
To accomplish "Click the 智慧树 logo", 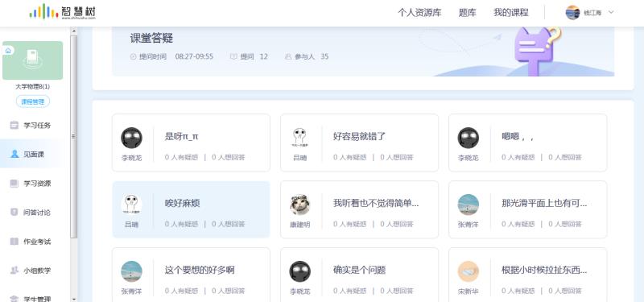I will tap(63, 12).
